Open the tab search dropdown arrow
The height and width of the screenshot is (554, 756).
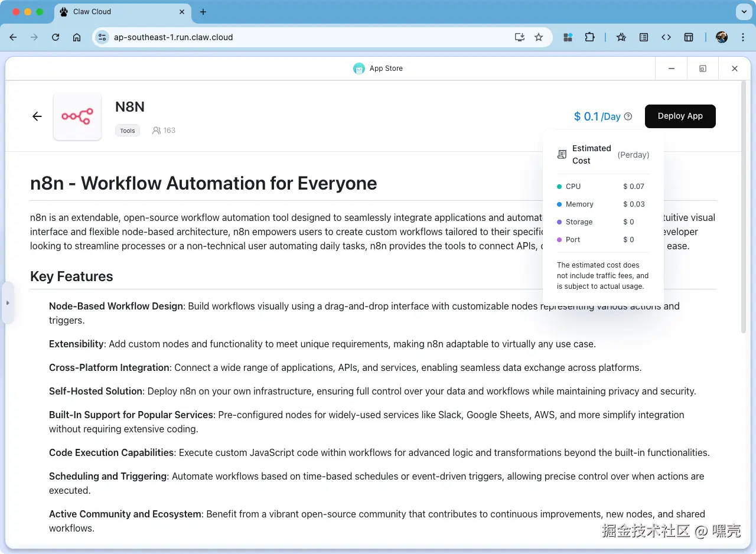(x=743, y=12)
